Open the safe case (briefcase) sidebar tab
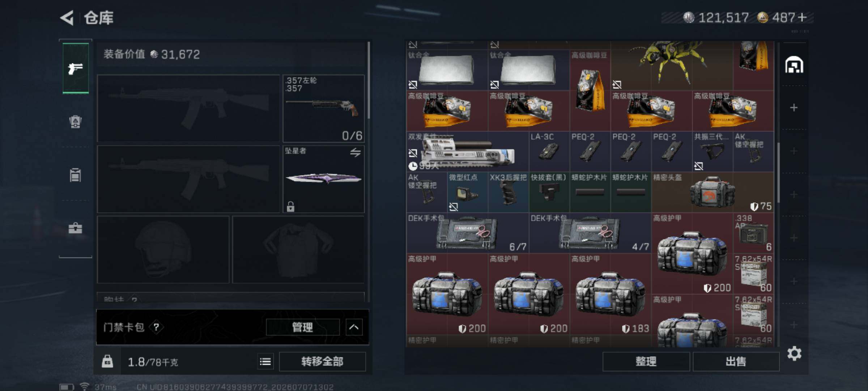Viewport: 868px width, 391px height. [x=75, y=228]
